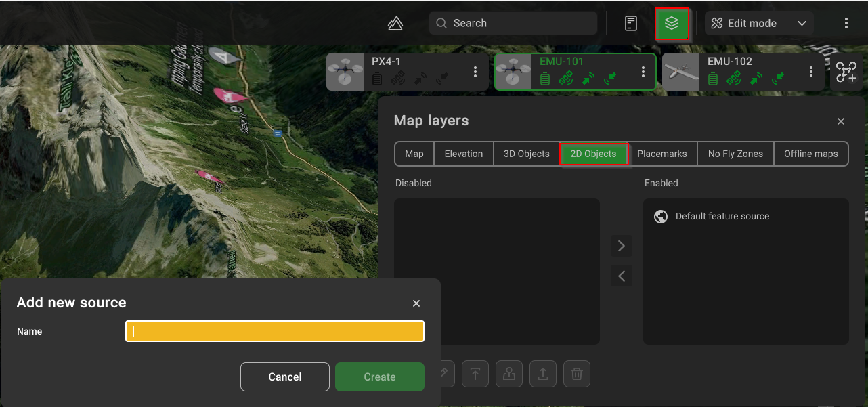Click the Name input field

pyautogui.click(x=275, y=331)
